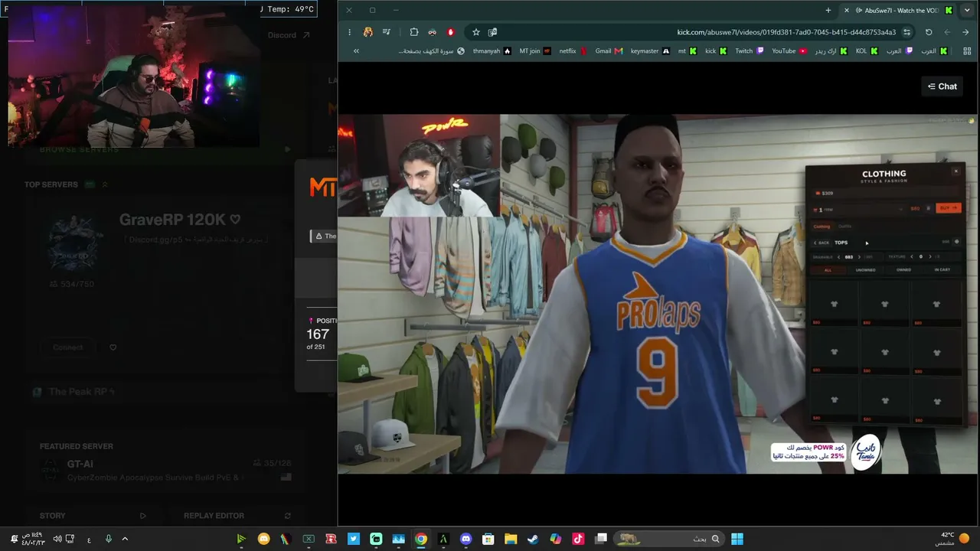Open File Explorer from the taskbar

[x=511, y=539]
